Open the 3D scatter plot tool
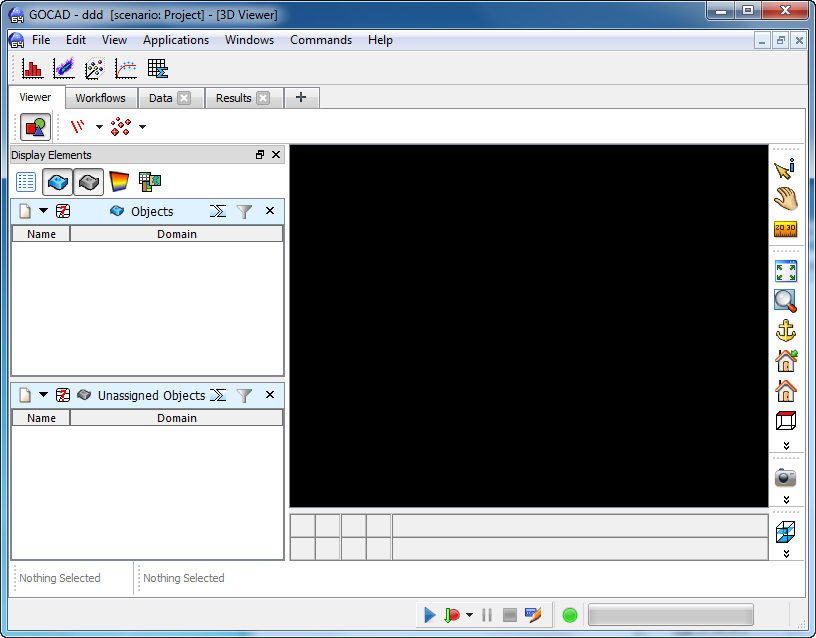 coord(95,68)
